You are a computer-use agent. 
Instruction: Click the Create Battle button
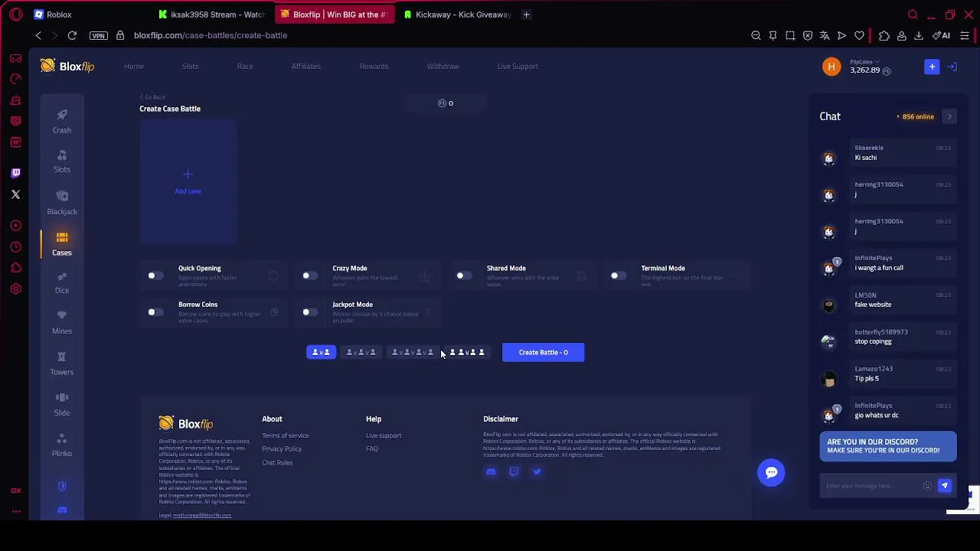tap(544, 352)
